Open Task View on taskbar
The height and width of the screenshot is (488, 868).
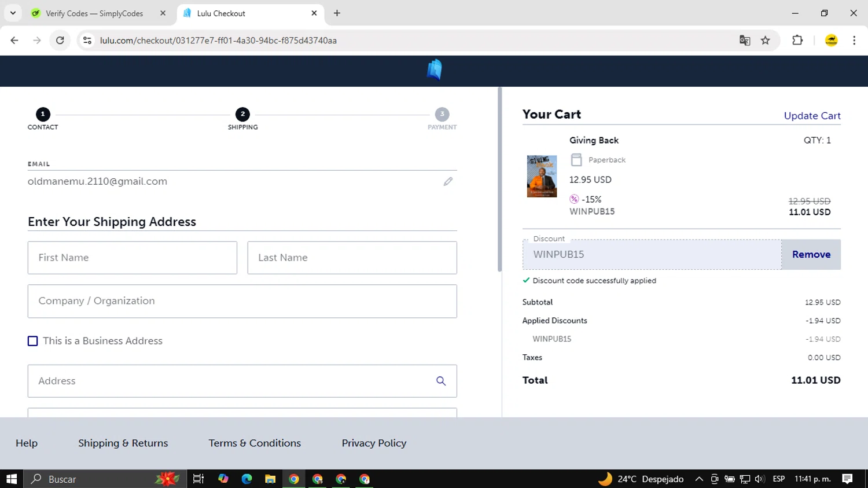pyautogui.click(x=198, y=479)
